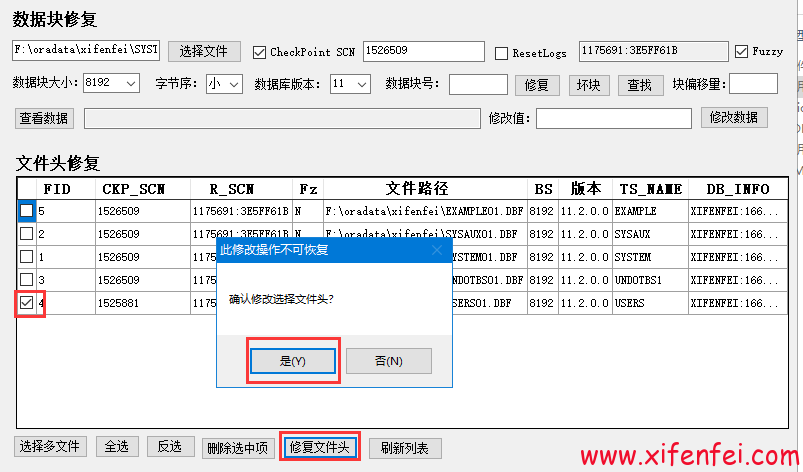
Task: Toggle the CheckPoint SCN checkbox
Action: [x=259, y=52]
